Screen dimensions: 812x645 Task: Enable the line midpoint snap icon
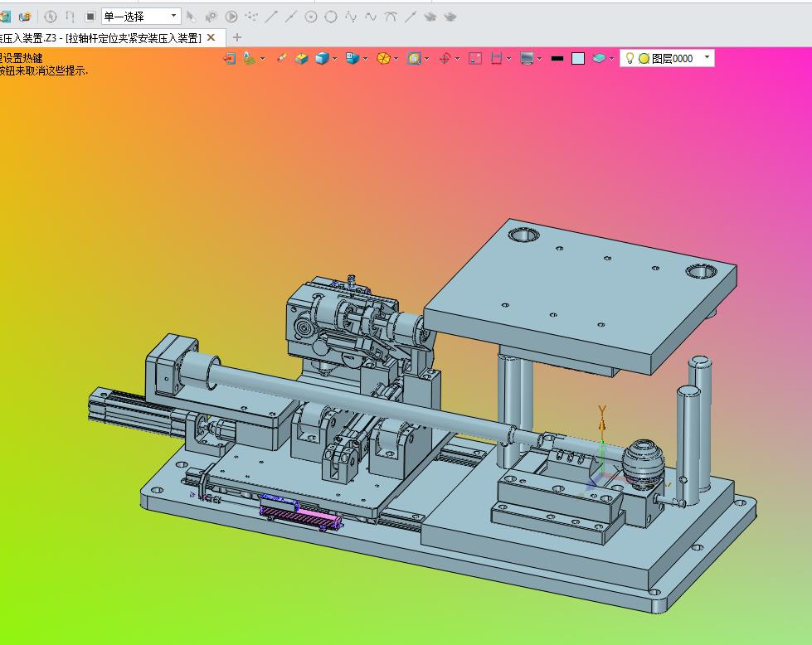point(291,17)
